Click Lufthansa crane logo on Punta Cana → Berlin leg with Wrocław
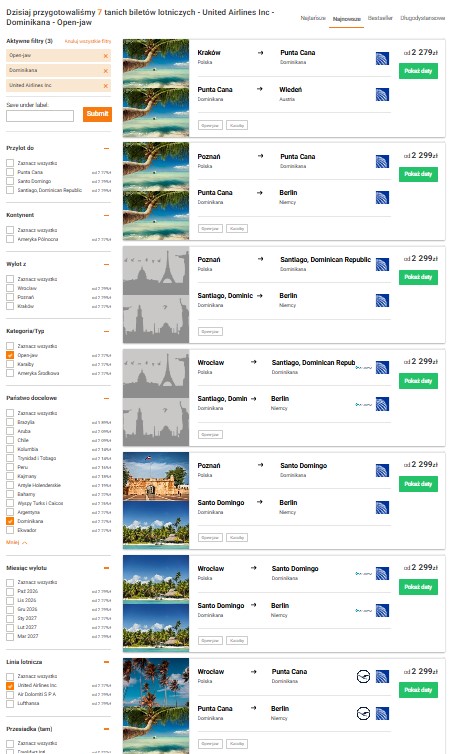The width and height of the screenshot is (454, 754). point(364,714)
